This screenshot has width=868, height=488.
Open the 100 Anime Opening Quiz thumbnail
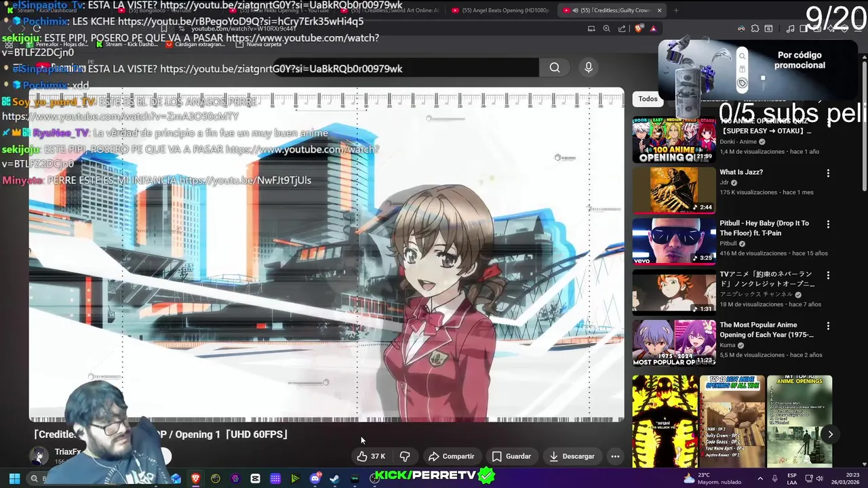[673, 140]
